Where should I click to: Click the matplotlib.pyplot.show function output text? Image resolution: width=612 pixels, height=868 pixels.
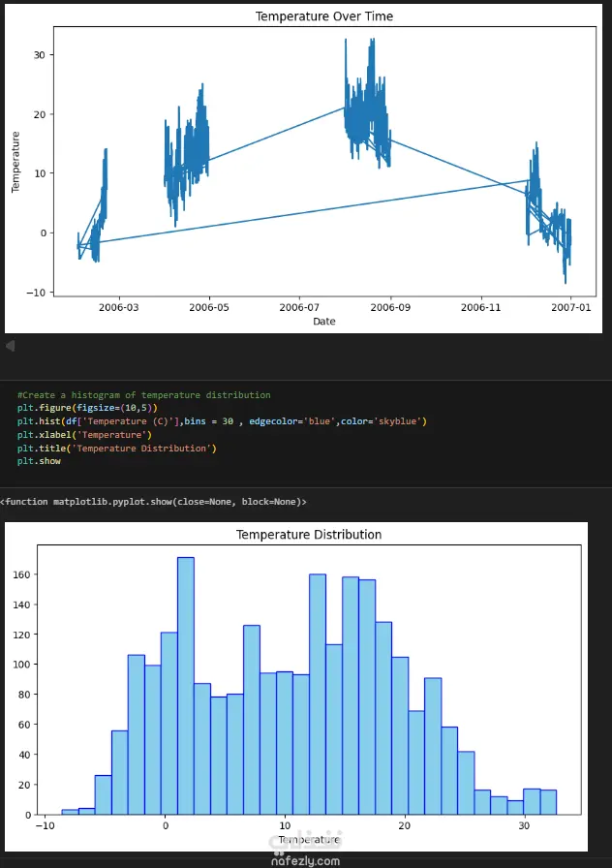155,501
